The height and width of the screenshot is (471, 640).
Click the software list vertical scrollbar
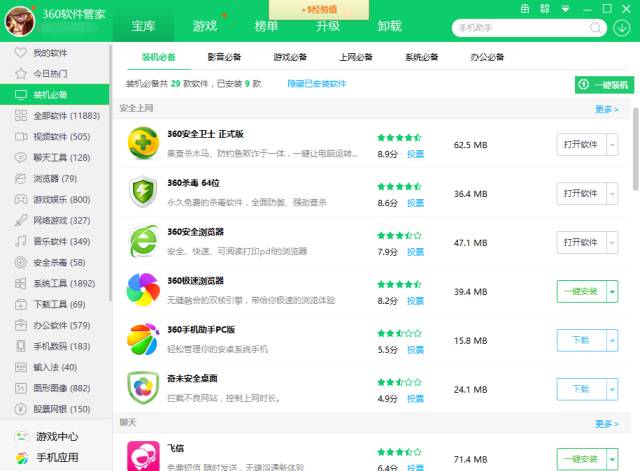click(x=636, y=149)
